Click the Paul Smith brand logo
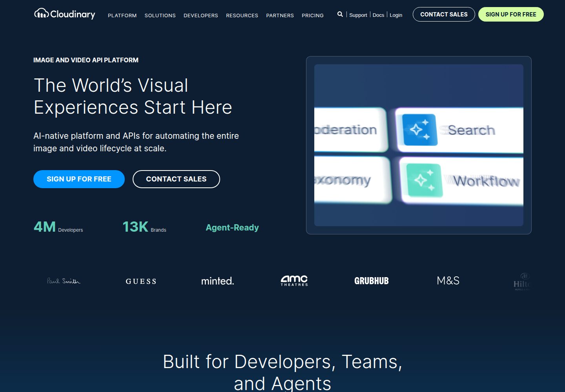 [64, 281]
